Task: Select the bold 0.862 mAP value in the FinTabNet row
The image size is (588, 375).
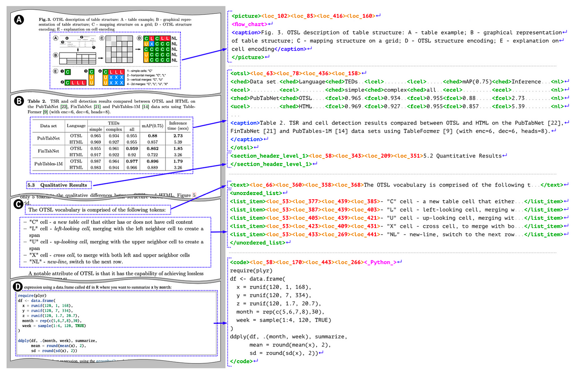Action: point(152,148)
